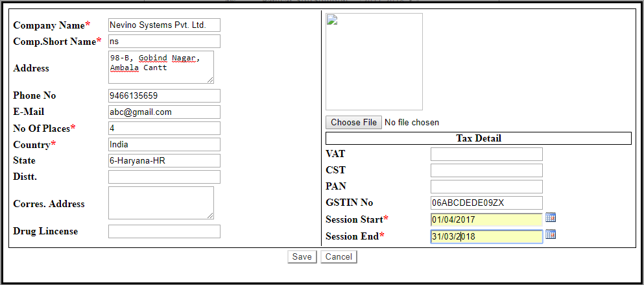644x285 pixels.
Task: Focus the Drug Lincense input
Action: coord(164,231)
